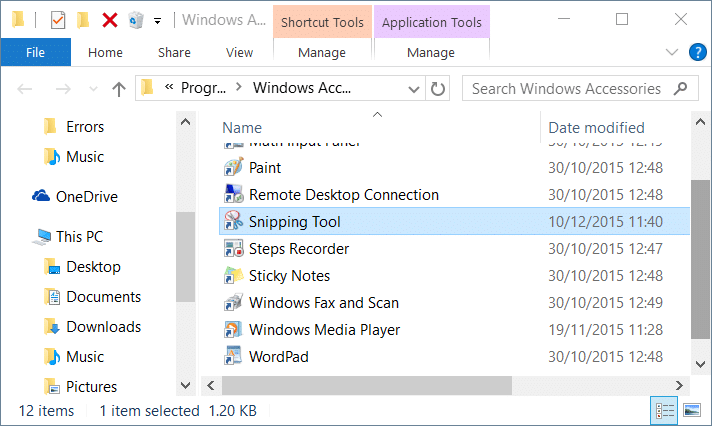Switch to Large icons view in status bar
The image size is (712, 426).
tap(692, 411)
